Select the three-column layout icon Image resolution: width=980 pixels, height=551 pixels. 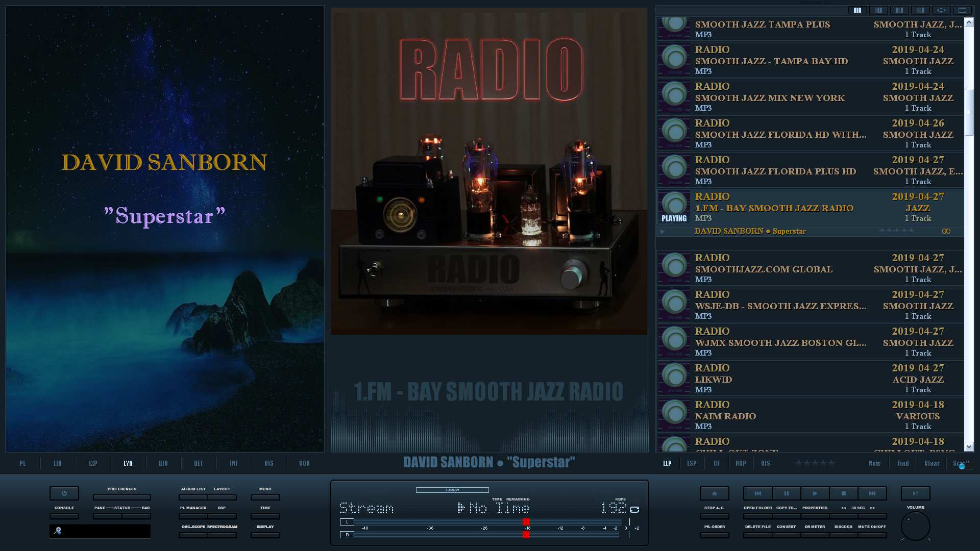857,10
